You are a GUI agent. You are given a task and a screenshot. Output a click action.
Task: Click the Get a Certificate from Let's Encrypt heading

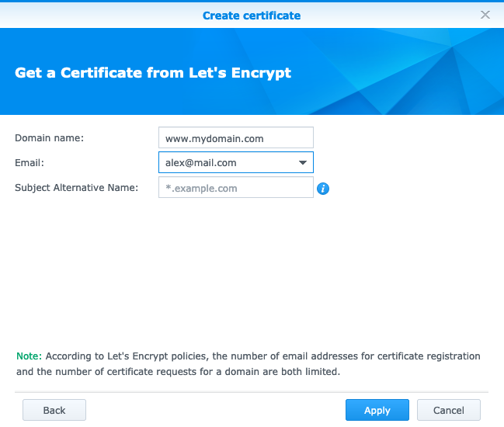coord(153,73)
